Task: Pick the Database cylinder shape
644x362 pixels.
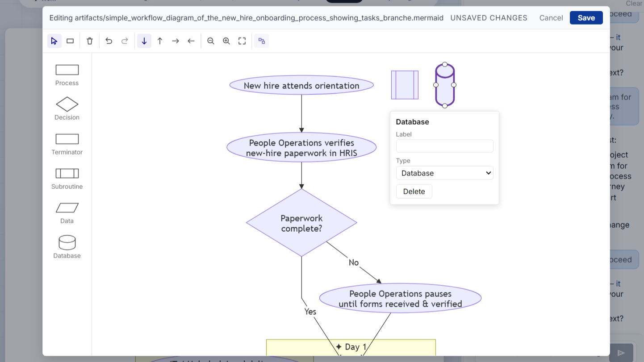Action: [67, 247]
